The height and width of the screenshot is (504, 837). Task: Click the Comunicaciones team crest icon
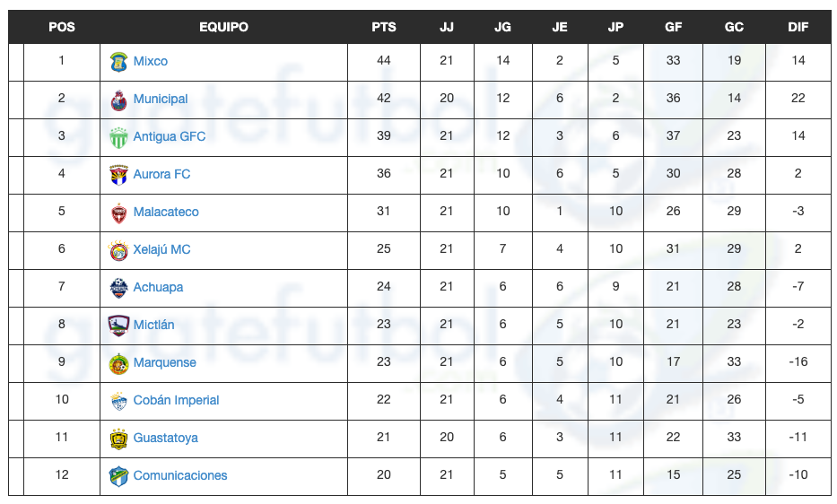(118, 476)
